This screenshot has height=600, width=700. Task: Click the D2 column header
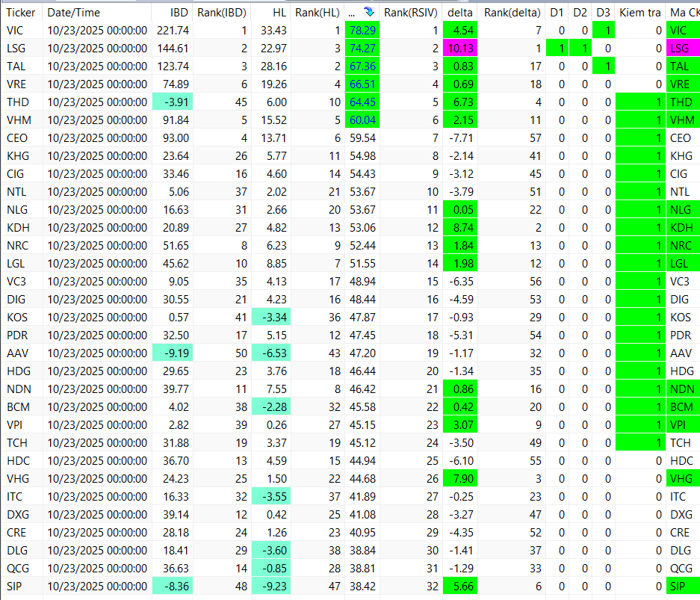[580, 13]
